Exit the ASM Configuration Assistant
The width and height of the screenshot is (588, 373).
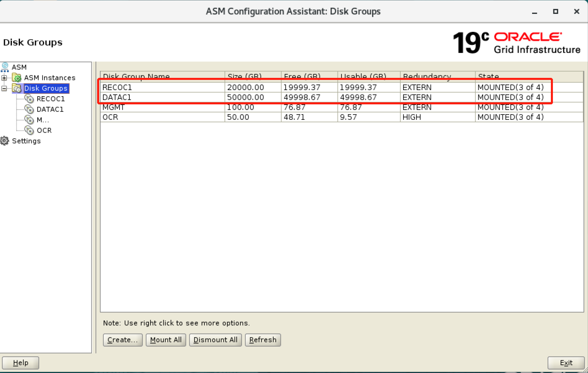[x=566, y=363]
